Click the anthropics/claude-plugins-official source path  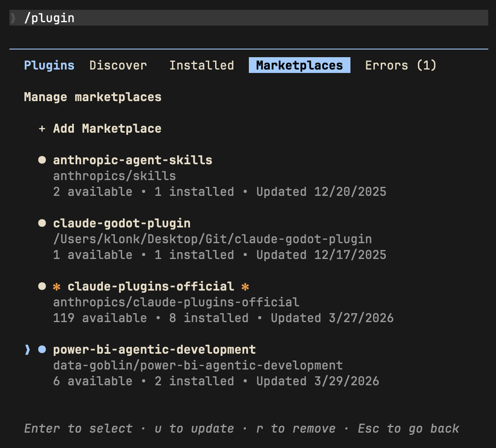click(x=176, y=303)
